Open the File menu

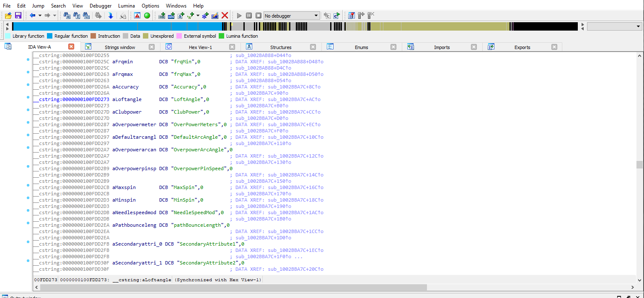(x=7, y=5)
